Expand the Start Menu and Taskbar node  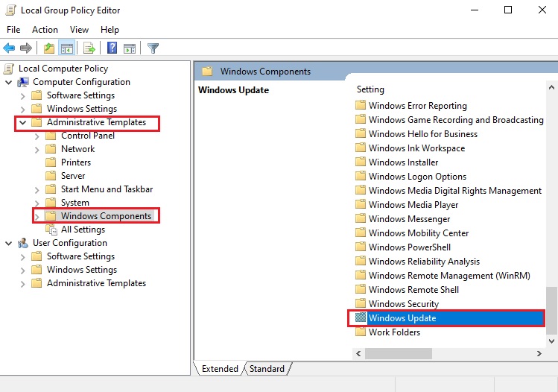tap(37, 190)
